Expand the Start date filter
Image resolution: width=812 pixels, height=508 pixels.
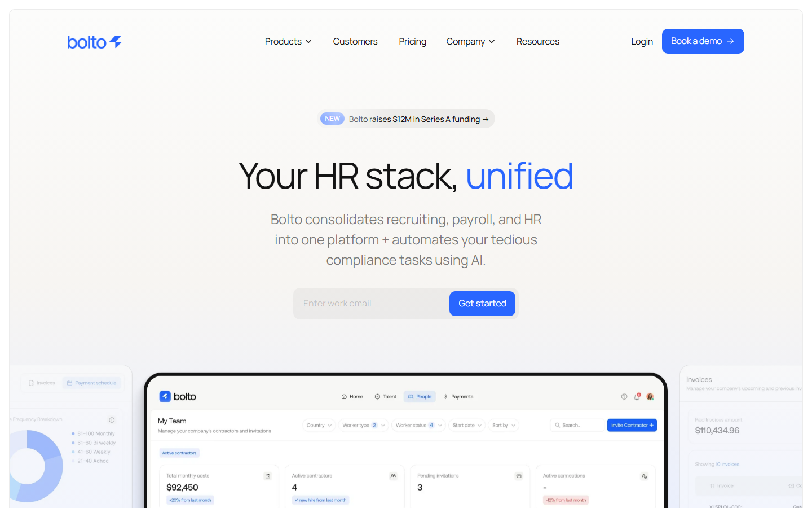point(467,426)
